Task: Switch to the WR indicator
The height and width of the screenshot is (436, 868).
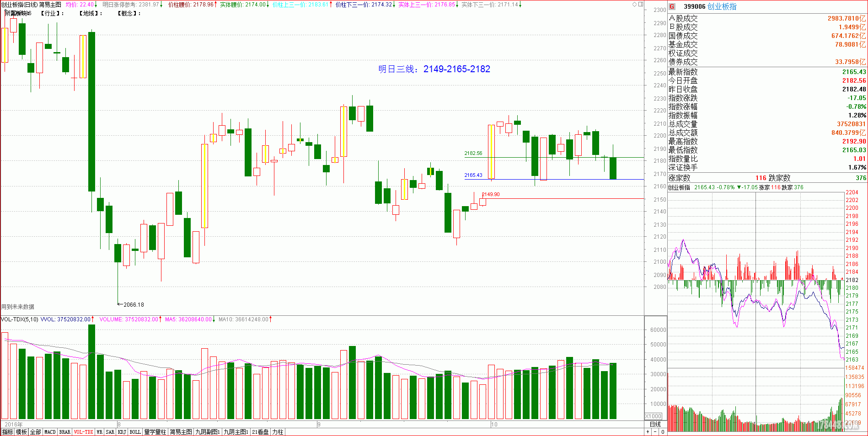Action: [99, 432]
